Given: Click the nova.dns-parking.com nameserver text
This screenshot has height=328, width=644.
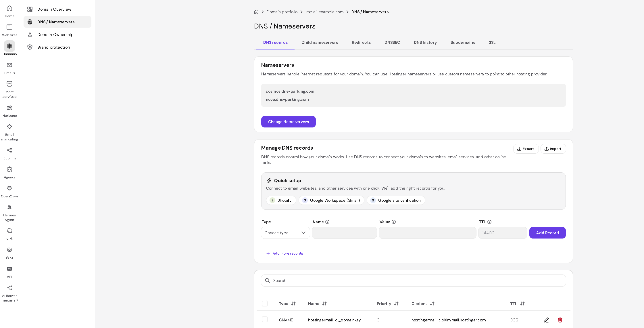Looking at the screenshot, I should click(x=287, y=99).
